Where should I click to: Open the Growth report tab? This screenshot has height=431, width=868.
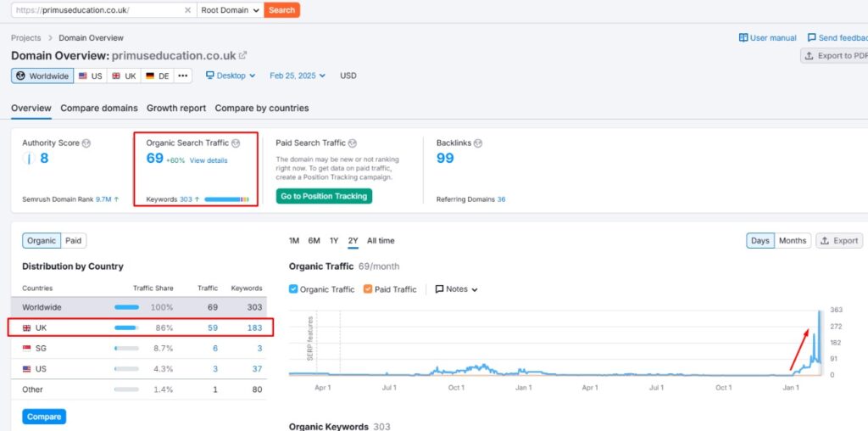pyautogui.click(x=176, y=108)
